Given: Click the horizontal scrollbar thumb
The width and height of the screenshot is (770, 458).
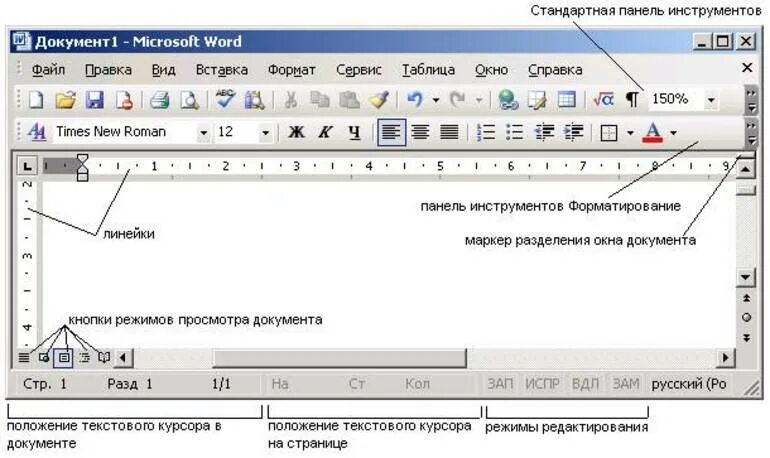Looking at the screenshot, I should [339, 358].
